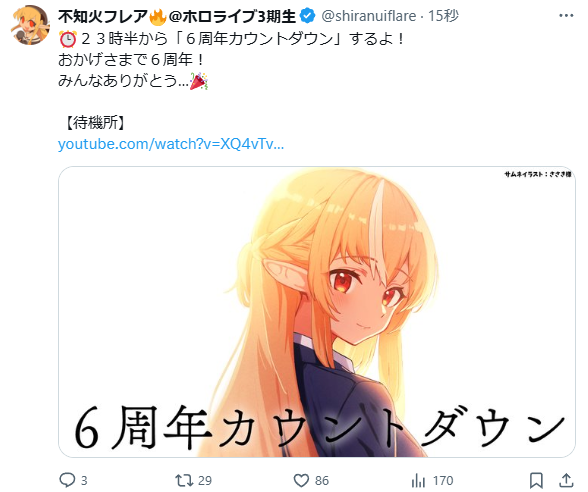Click the like count 86

322,480
